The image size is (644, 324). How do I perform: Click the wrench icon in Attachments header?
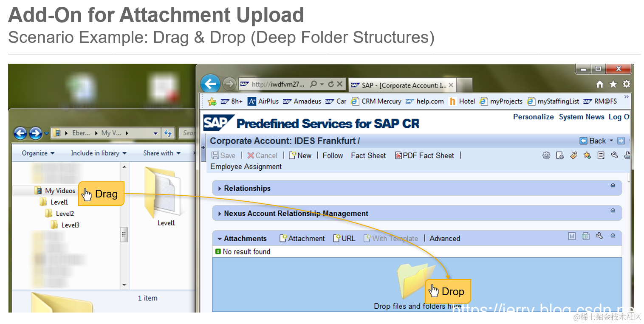pos(599,236)
